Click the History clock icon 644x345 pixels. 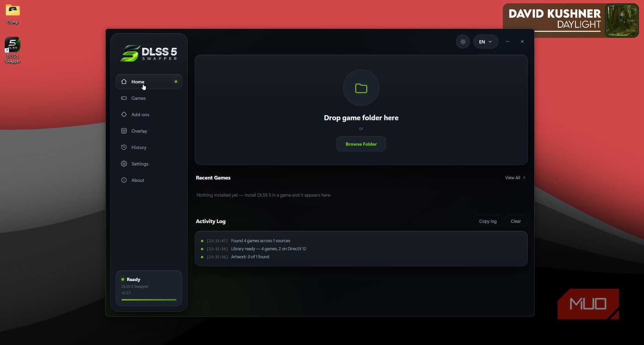124,147
